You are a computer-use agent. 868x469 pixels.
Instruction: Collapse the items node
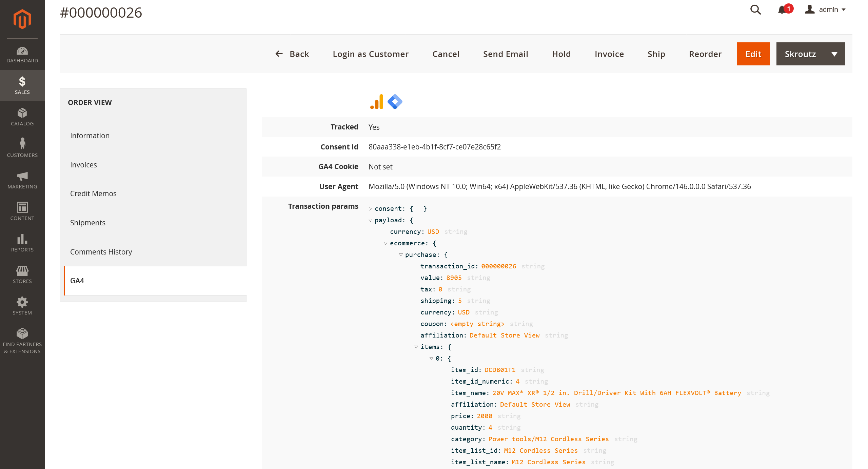[x=416, y=347]
